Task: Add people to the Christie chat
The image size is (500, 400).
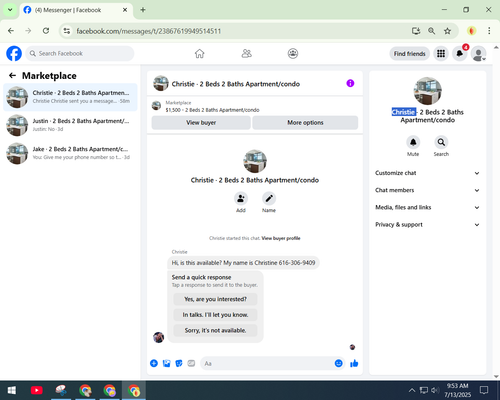Action: tap(241, 199)
